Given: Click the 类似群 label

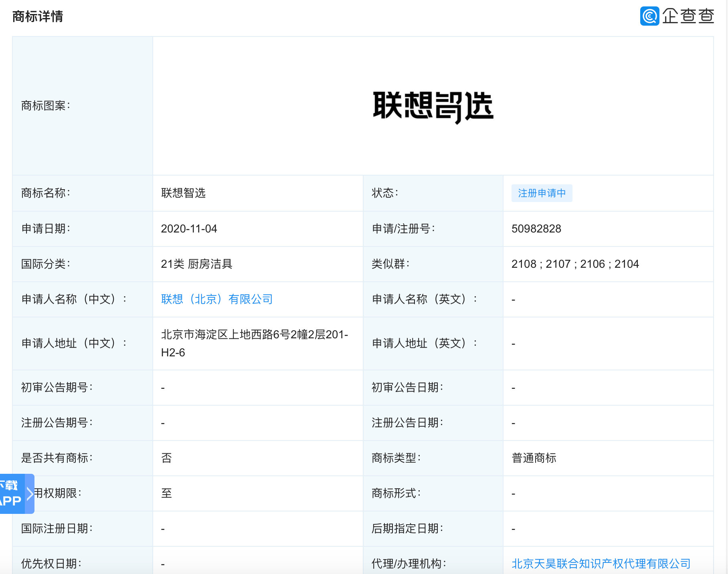Looking at the screenshot, I should 390,264.
